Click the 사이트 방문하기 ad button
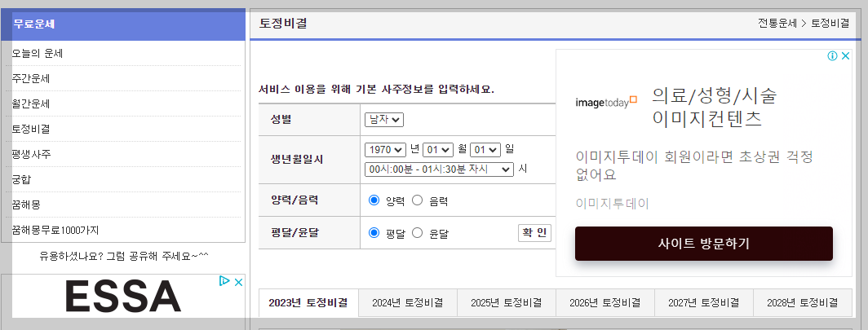Viewport: 868px width, 330px height. click(703, 243)
